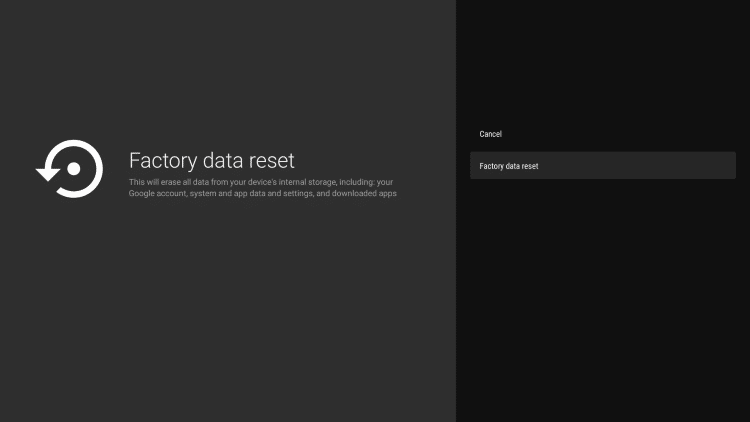Click the highlighted row in the options list
Screen dimensions: 750x422
pyautogui.click(x=602, y=166)
